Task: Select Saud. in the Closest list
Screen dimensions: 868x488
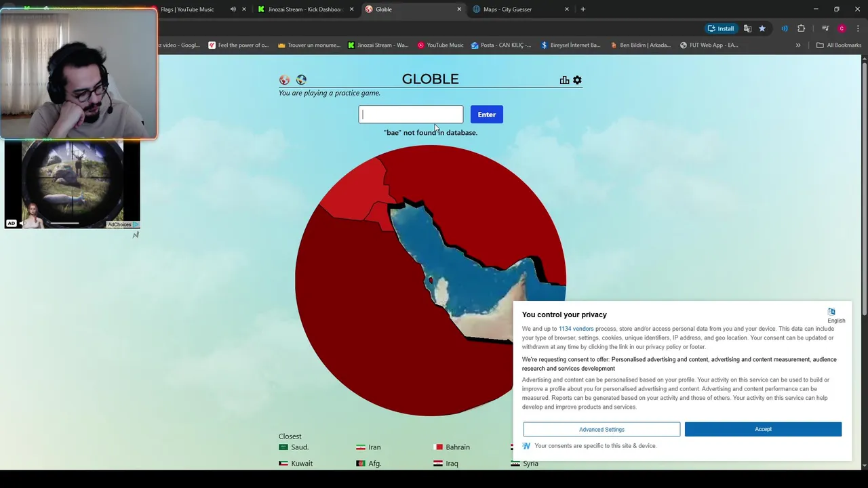Action: click(x=294, y=447)
